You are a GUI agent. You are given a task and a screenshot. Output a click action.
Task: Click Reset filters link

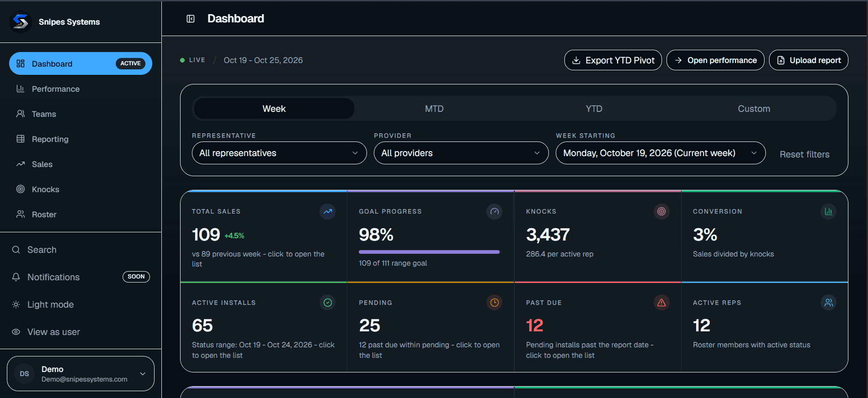pos(805,154)
